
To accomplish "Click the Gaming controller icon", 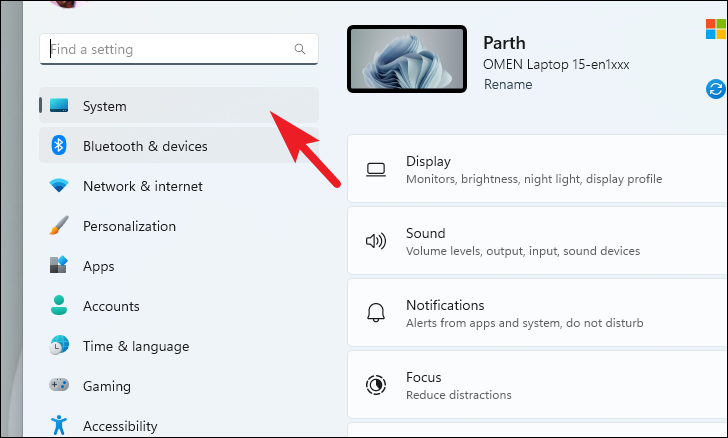I will point(59,385).
